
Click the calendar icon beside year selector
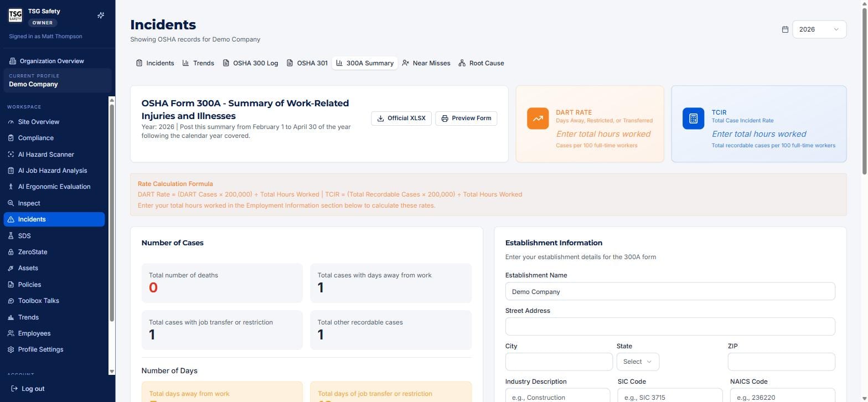(785, 29)
